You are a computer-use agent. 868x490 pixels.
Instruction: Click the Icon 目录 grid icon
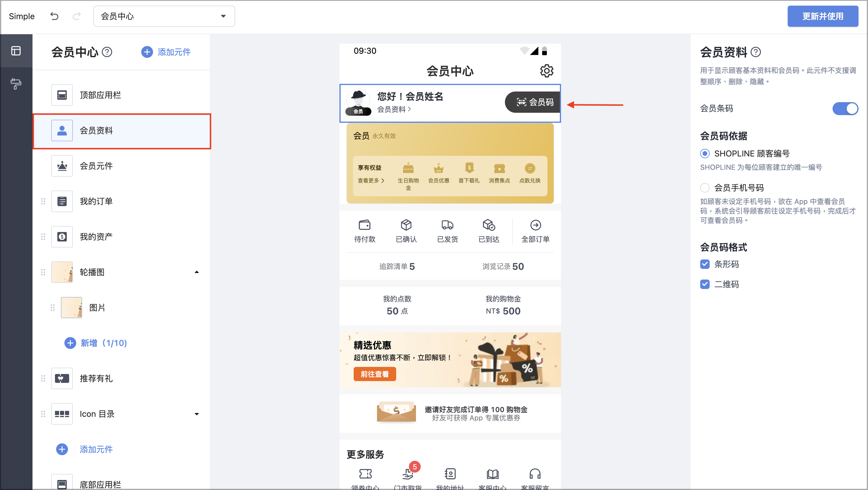62,414
